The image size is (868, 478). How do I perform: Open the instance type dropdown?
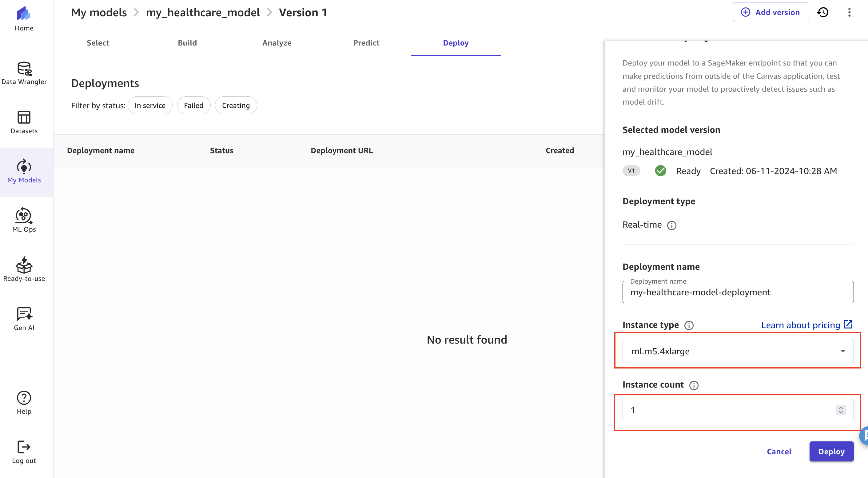(738, 351)
